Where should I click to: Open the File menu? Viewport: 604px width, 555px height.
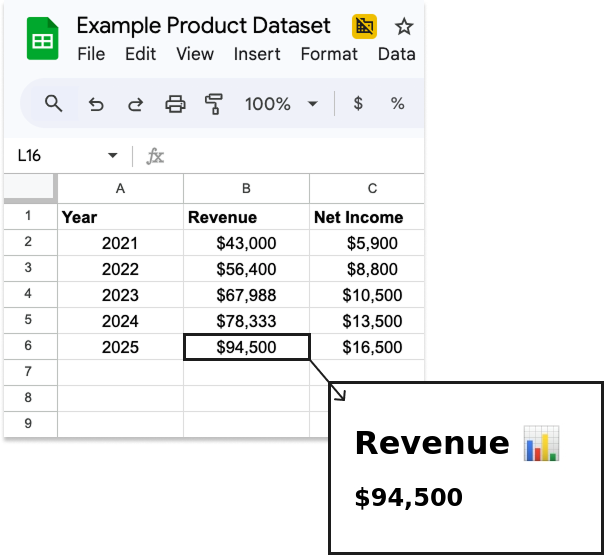[x=91, y=54]
